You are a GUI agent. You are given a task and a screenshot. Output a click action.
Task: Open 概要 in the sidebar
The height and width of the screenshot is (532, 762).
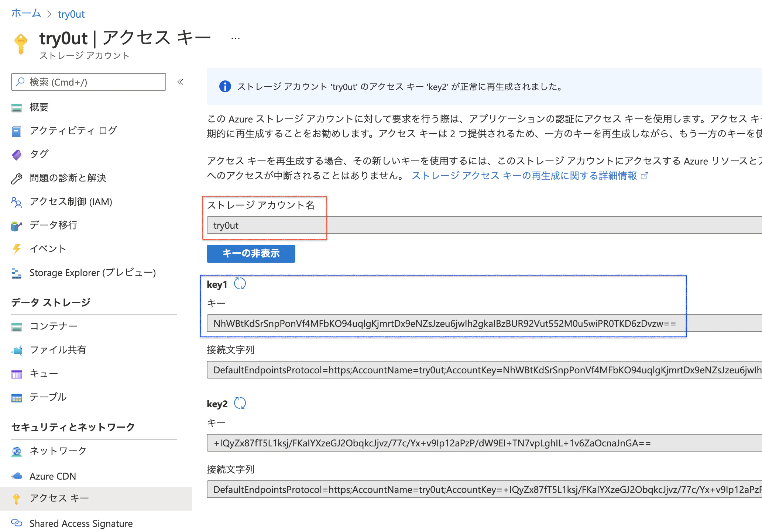[x=39, y=107]
